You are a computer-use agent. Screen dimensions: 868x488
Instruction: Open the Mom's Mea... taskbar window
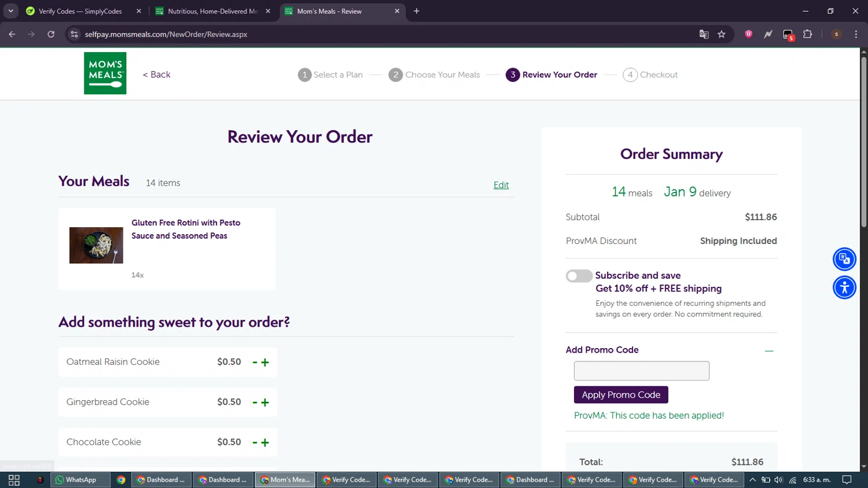(x=285, y=480)
